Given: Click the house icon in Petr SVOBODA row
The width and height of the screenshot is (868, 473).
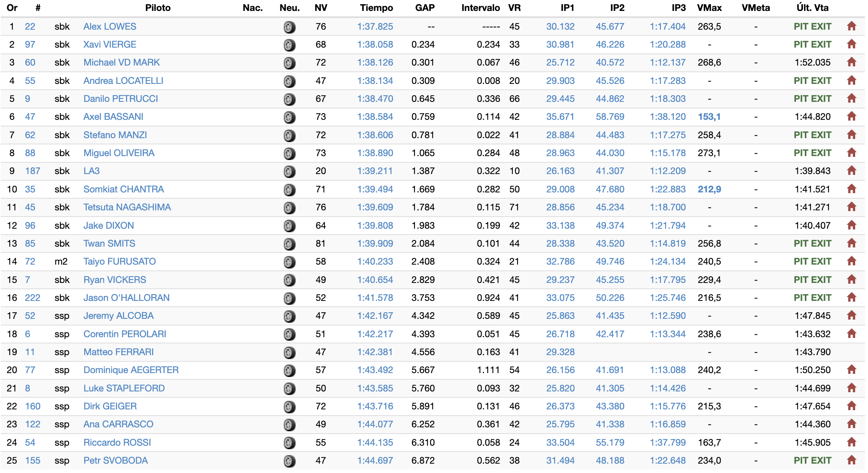Looking at the screenshot, I should click(x=851, y=461).
